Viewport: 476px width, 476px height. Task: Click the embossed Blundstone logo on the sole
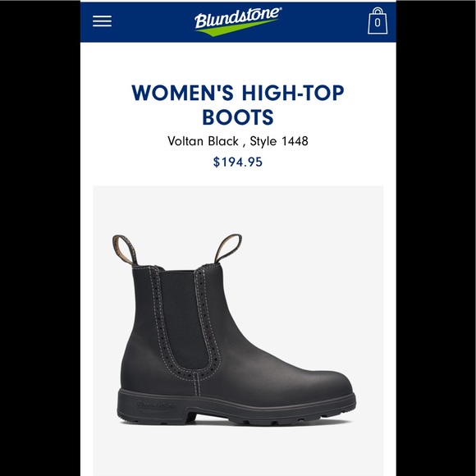156,405
